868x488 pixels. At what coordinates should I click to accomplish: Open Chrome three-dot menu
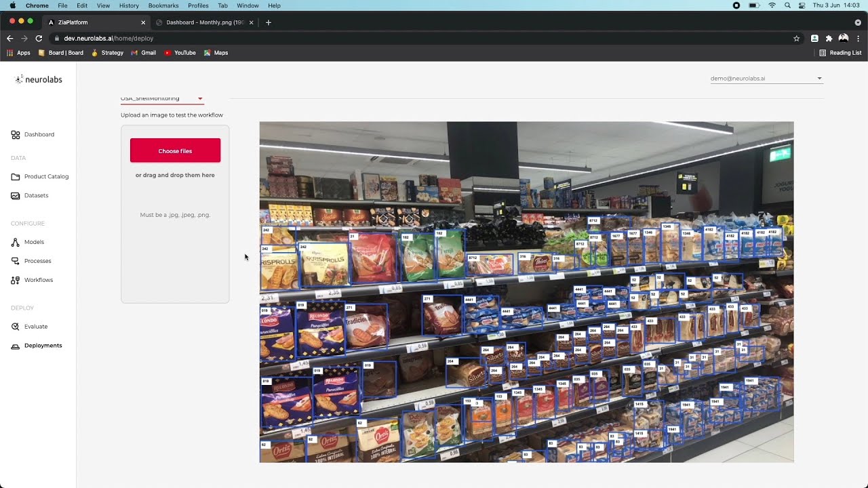pos(858,39)
